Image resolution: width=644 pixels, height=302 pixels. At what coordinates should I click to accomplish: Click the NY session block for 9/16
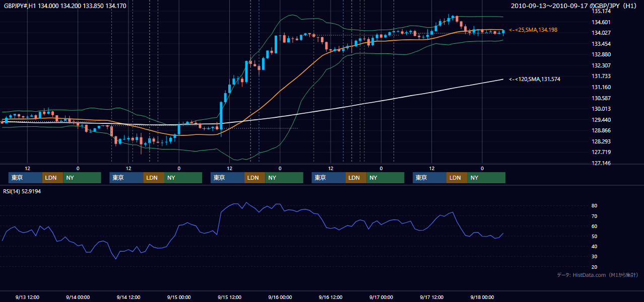[385, 178]
